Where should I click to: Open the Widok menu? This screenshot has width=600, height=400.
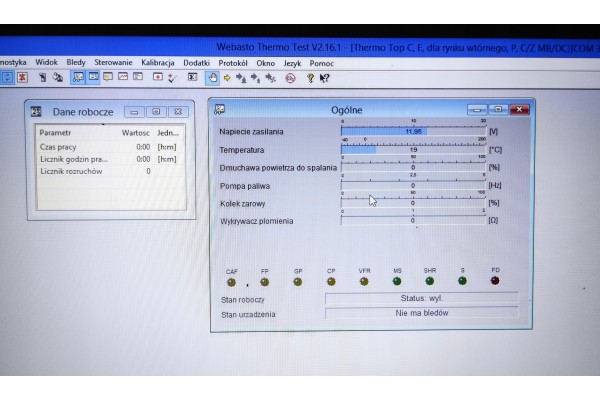[x=46, y=62]
